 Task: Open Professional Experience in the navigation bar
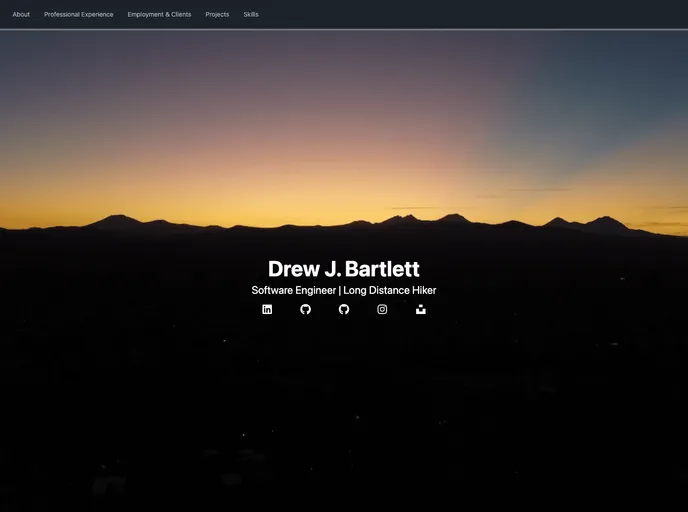click(x=79, y=14)
